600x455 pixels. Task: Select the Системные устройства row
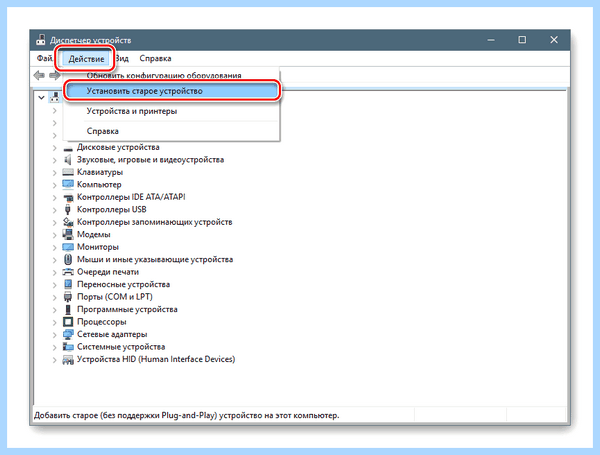[x=121, y=347]
